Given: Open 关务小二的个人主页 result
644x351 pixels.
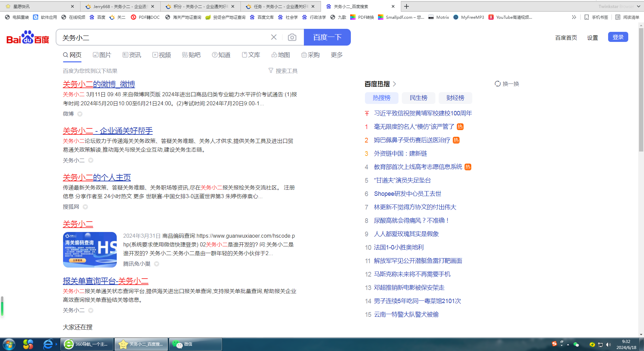Looking at the screenshot, I should tap(97, 177).
